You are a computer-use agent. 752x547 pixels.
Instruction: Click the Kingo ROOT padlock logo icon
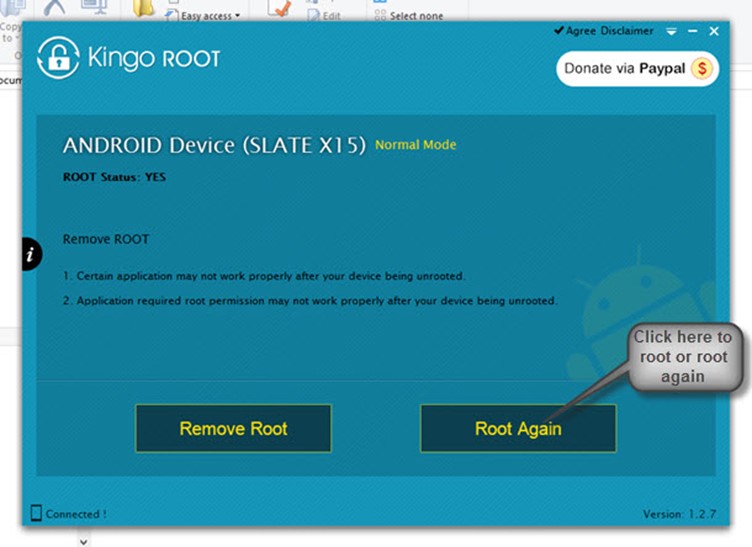pyautogui.click(x=58, y=58)
